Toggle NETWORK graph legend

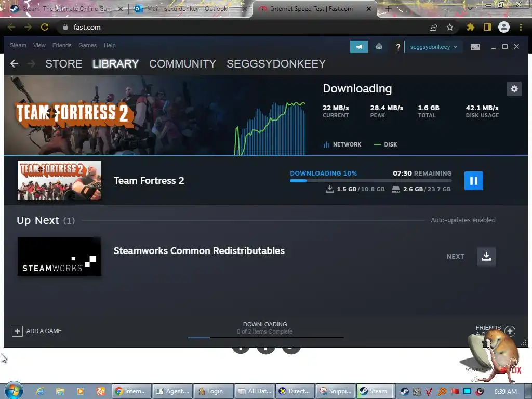tap(342, 144)
